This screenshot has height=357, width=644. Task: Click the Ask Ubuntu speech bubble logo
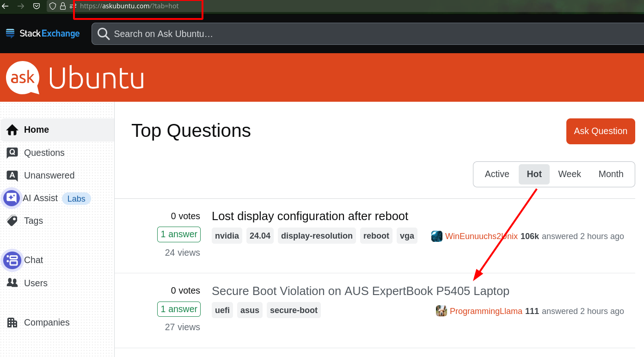[23, 78]
